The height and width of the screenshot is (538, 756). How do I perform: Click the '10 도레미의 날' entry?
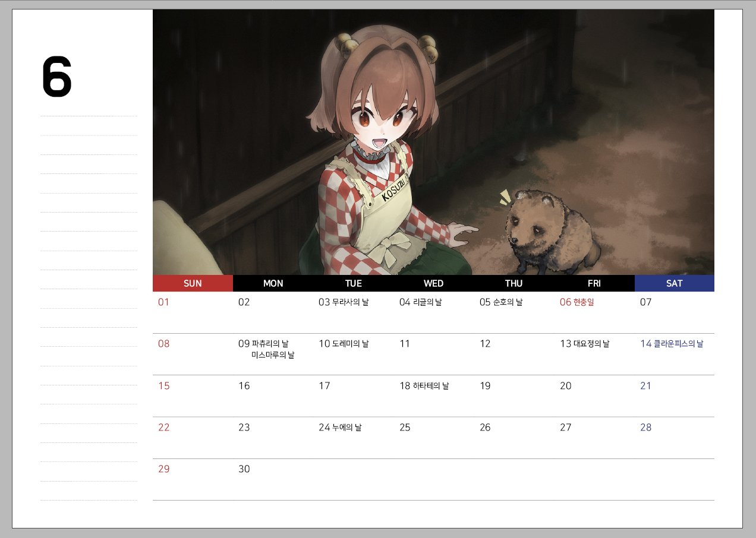(344, 344)
